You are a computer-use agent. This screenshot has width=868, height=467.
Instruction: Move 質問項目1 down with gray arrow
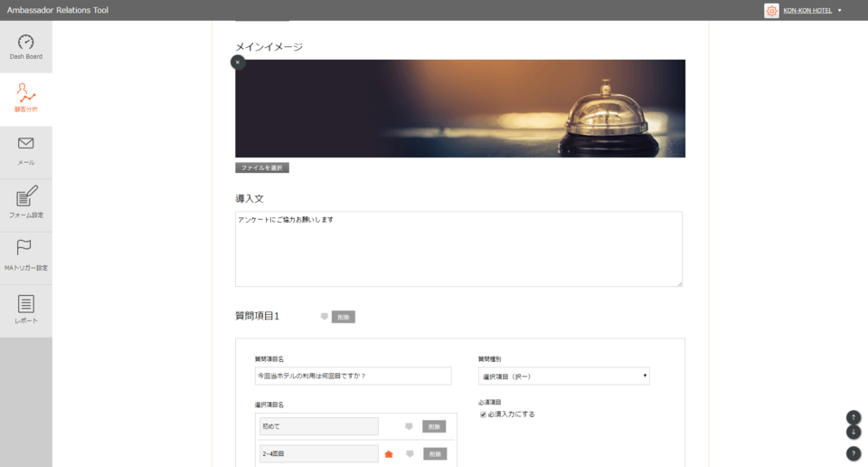pos(324,317)
